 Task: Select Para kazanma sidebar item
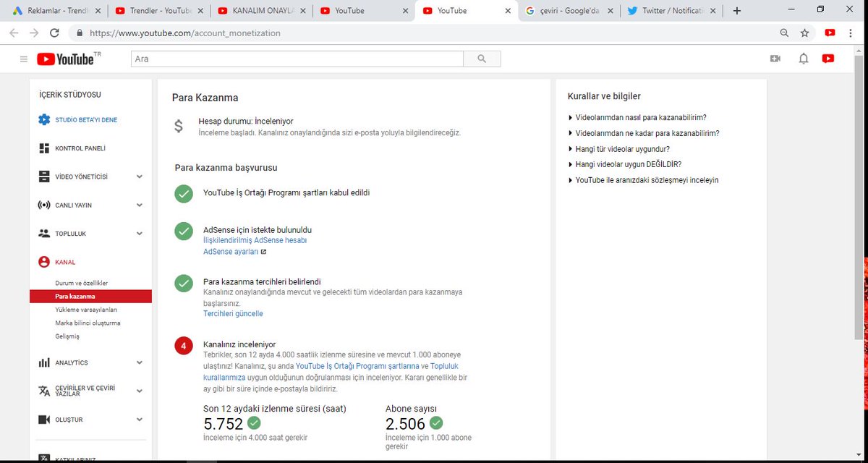coord(90,297)
